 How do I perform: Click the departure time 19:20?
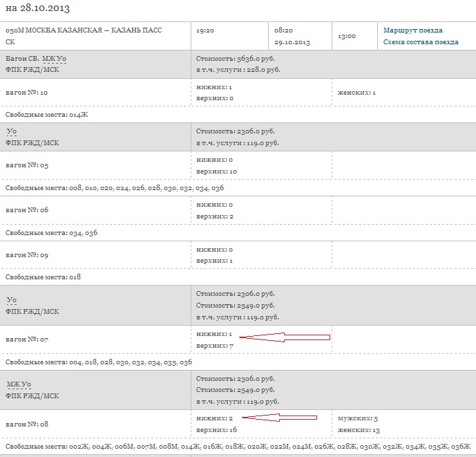coord(204,31)
